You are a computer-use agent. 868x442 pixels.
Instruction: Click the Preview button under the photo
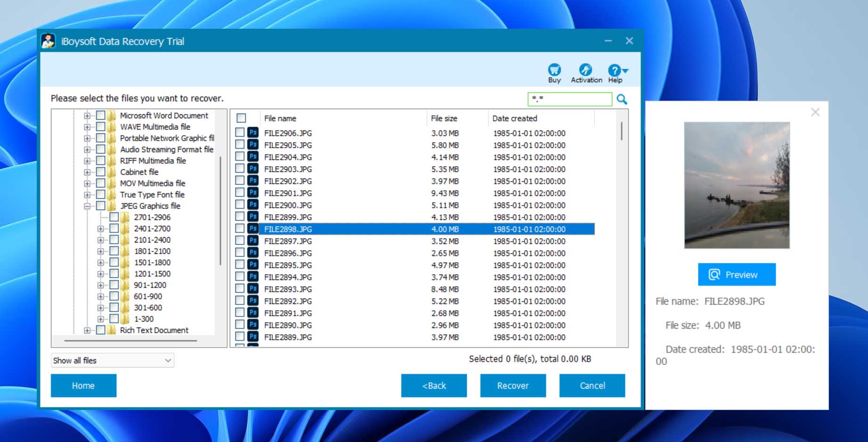737,274
